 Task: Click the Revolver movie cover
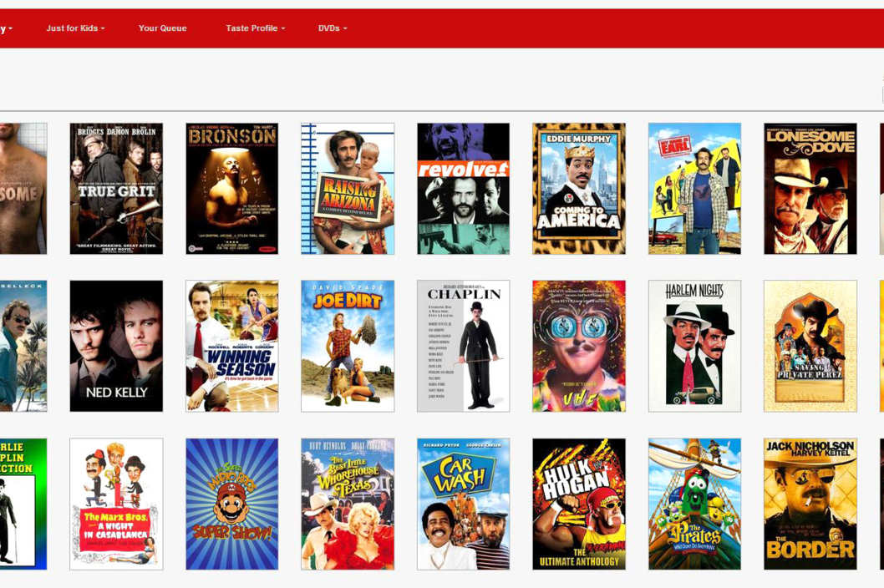coord(464,189)
